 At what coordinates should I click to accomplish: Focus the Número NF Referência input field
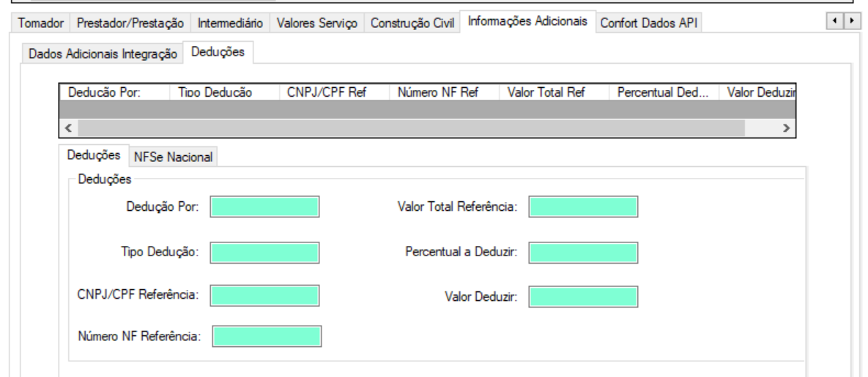[x=267, y=336]
